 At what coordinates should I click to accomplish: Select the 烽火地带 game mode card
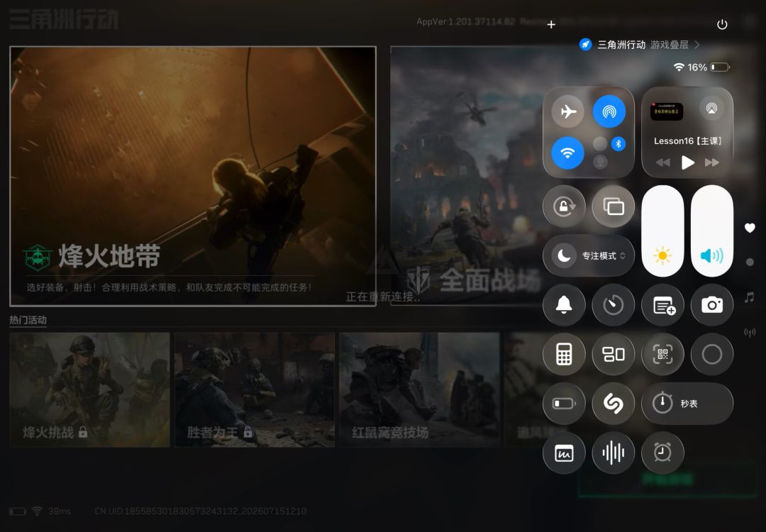point(193,177)
